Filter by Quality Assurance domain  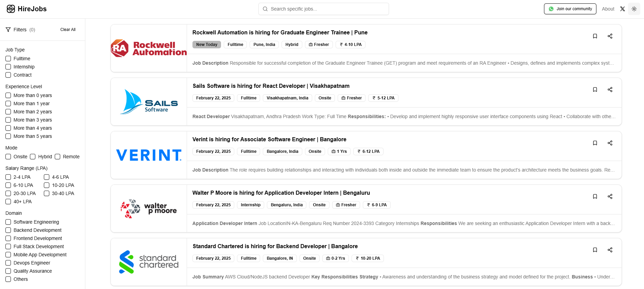[8, 271]
